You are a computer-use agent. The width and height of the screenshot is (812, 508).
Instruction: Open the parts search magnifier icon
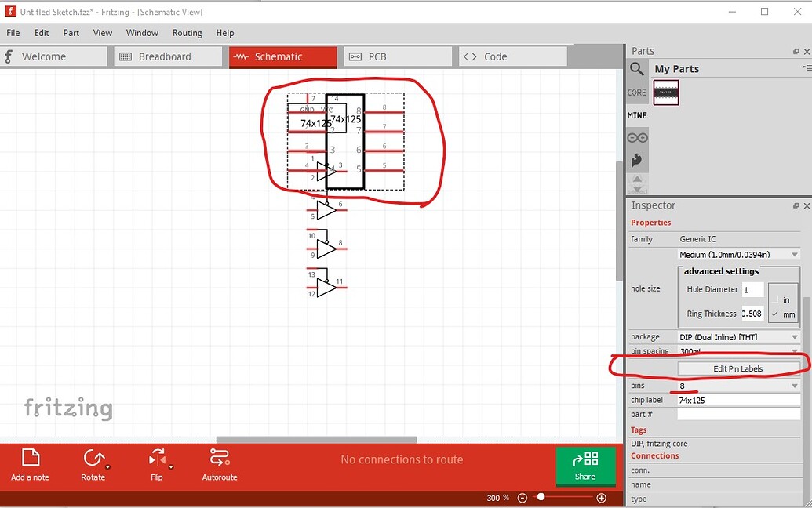point(637,69)
